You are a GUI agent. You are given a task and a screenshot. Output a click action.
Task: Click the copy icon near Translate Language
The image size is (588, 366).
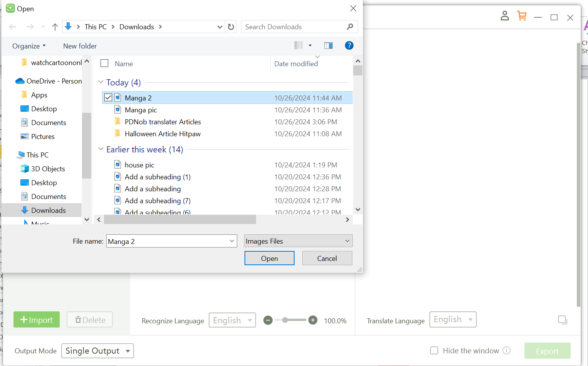pyautogui.click(x=563, y=320)
